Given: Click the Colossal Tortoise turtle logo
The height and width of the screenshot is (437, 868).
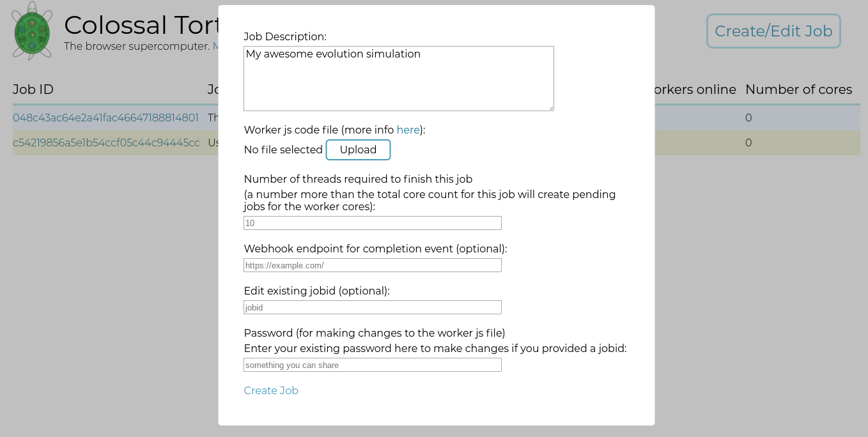Looking at the screenshot, I should [x=32, y=31].
